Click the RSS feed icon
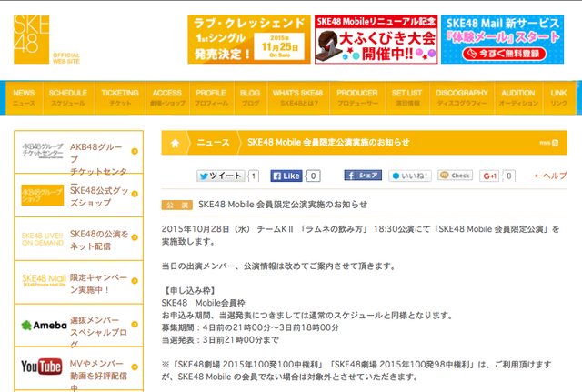This screenshot has width=582, height=392. click(x=556, y=143)
